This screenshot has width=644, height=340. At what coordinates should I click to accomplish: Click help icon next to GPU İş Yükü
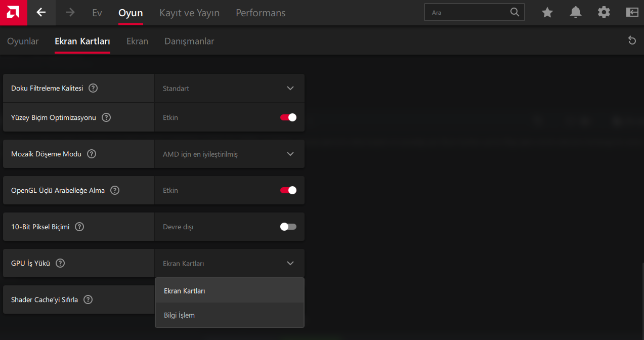[x=60, y=263]
